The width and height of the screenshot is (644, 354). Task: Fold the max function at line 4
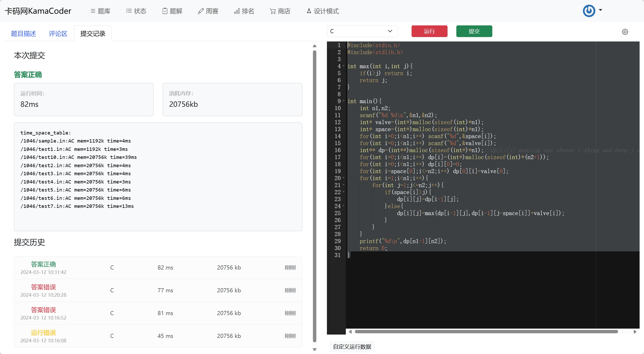[x=343, y=66]
